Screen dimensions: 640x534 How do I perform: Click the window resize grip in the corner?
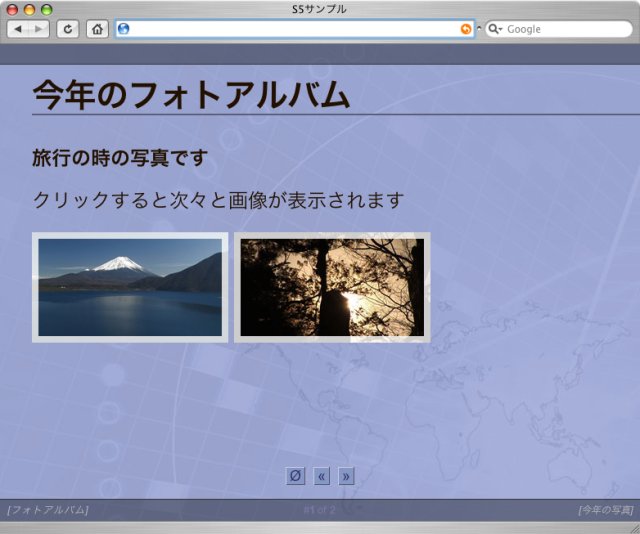click(634, 528)
